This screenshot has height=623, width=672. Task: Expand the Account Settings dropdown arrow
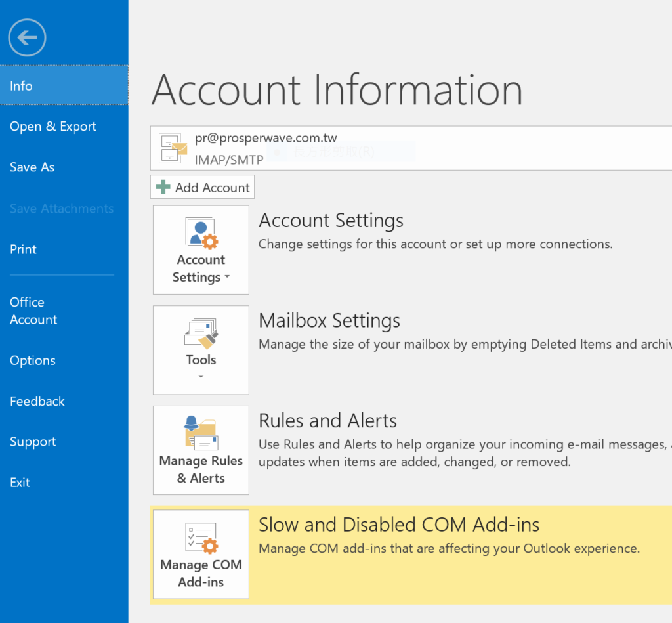tap(227, 277)
